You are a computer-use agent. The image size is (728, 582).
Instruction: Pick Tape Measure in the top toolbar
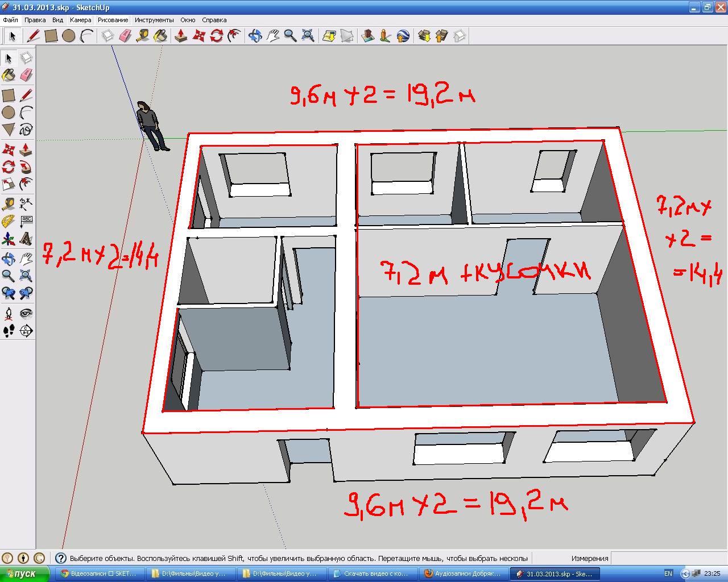pos(143,36)
